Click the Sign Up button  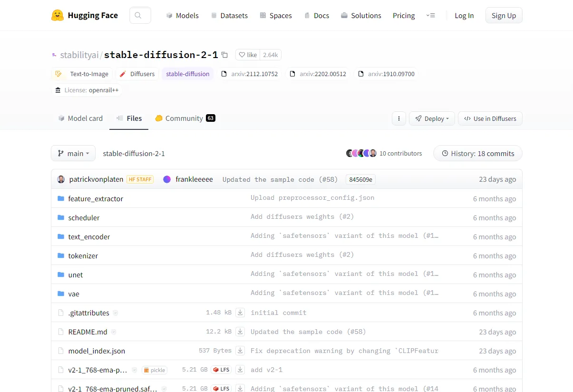tap(504, 15)
